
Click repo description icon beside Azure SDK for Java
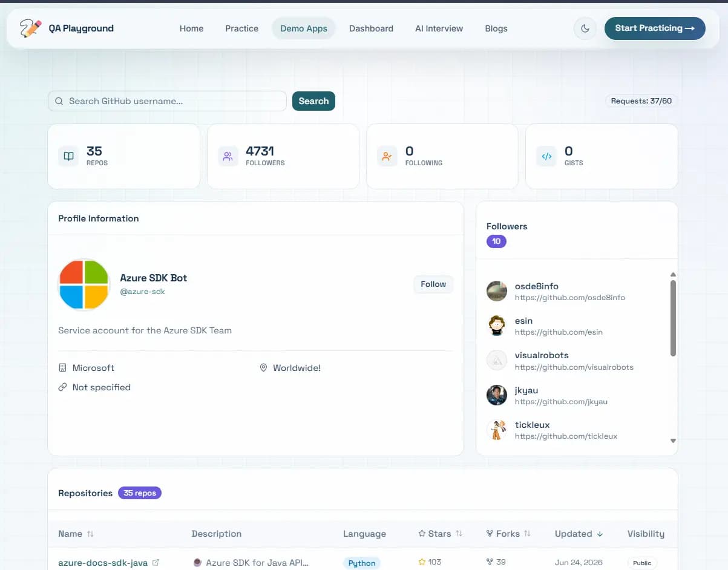coord(197,563)
